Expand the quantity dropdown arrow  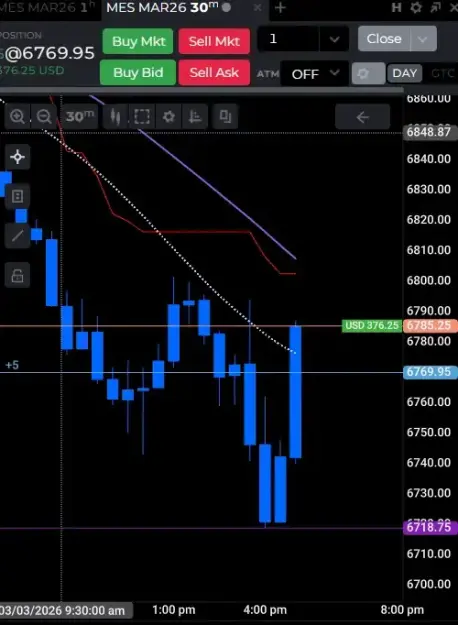[334, 39]
